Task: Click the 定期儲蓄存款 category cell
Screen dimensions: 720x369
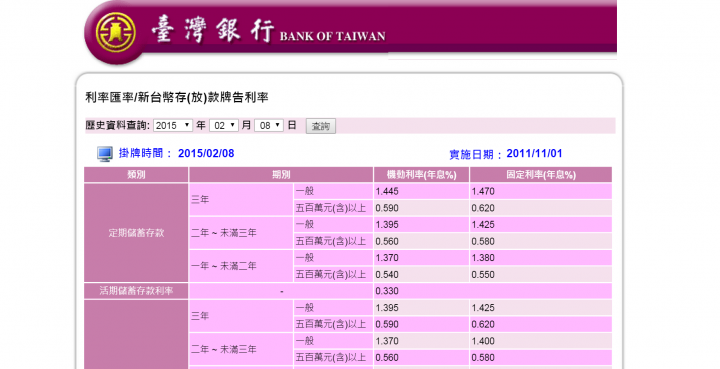Action: [136, 233]
